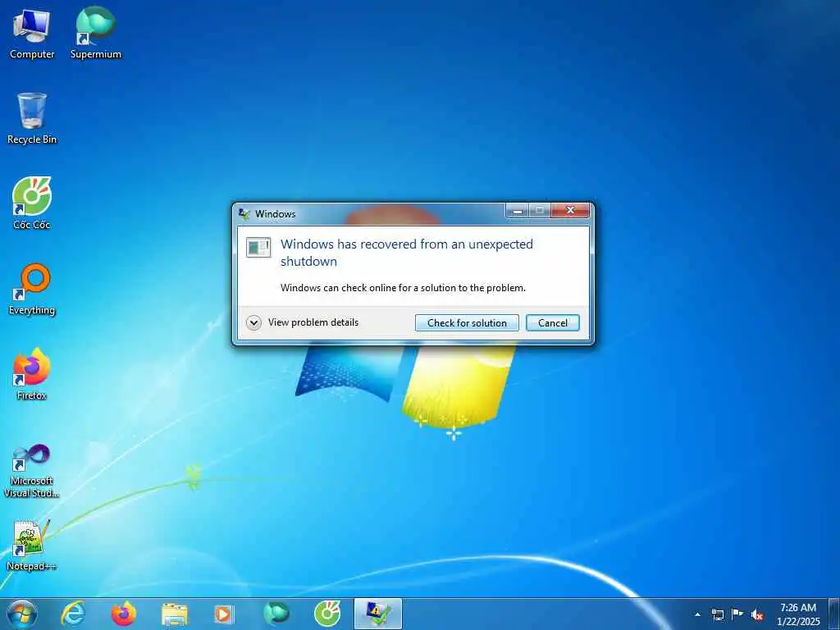Screen dimensions: 840x630
Task: Open Windows Explorer from the taskbar
Action: click(175, 614)
